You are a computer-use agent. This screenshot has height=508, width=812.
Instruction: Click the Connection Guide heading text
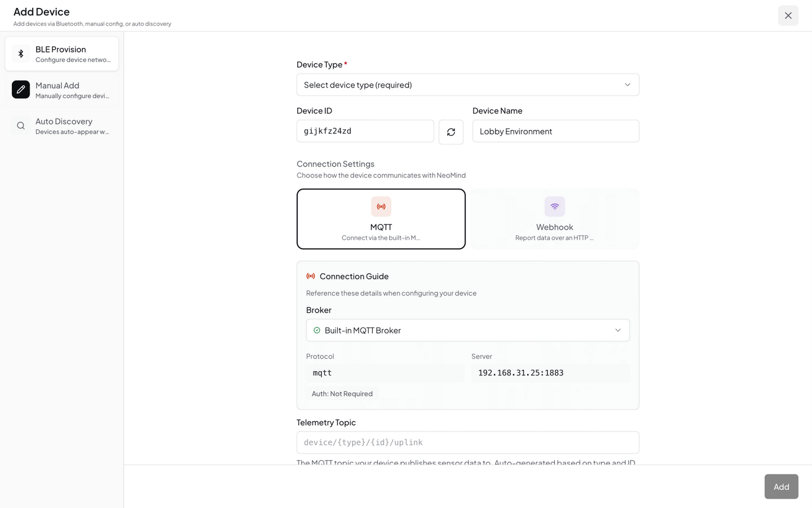click(x=354, y=276)
